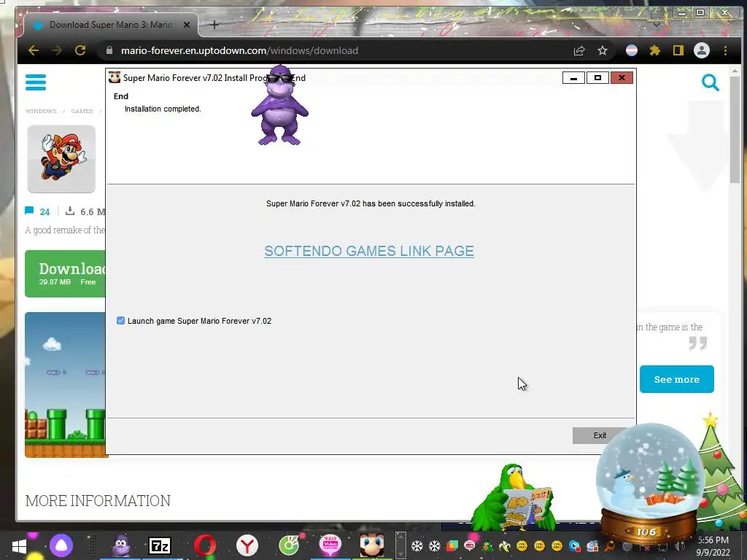The image size is (747, 560).
Task: Open the striped circle browser extension
Action: point(632,50)
